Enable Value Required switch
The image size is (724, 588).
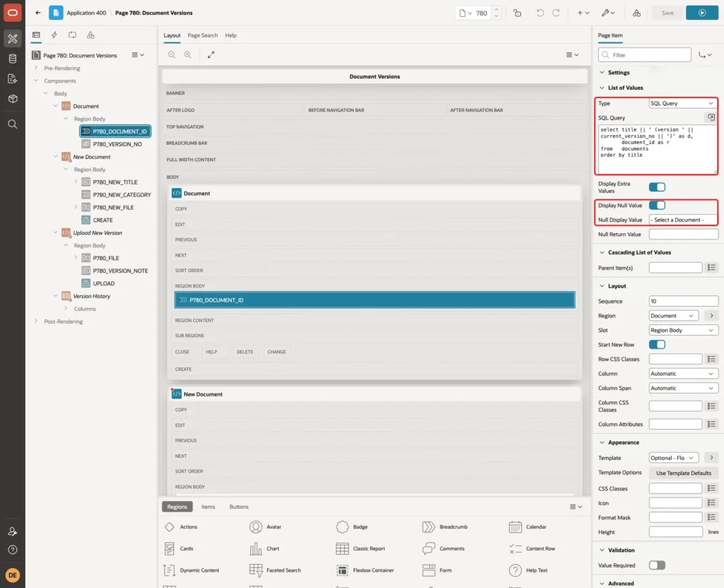pyautogui.click(x=657, y=565)
